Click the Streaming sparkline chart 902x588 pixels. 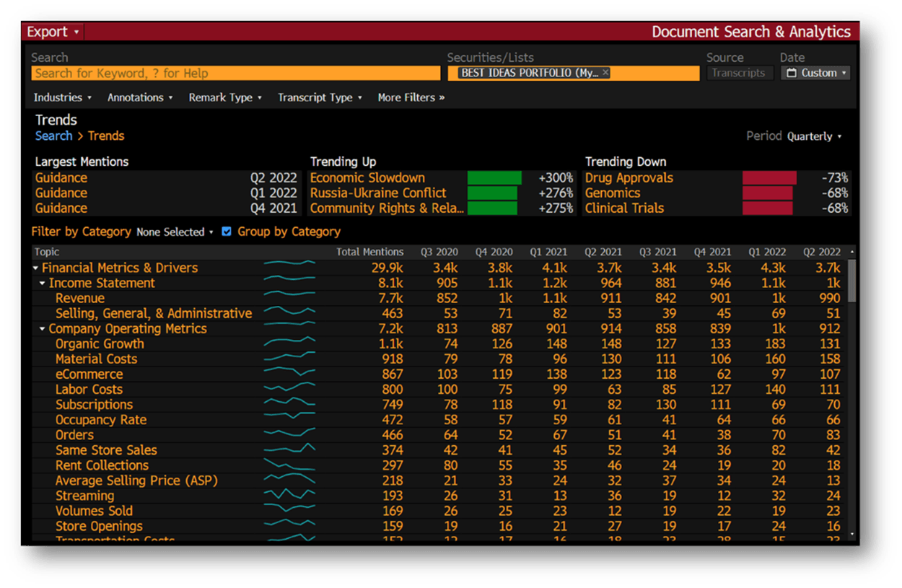pyautogui.click(x=289, y=496)
